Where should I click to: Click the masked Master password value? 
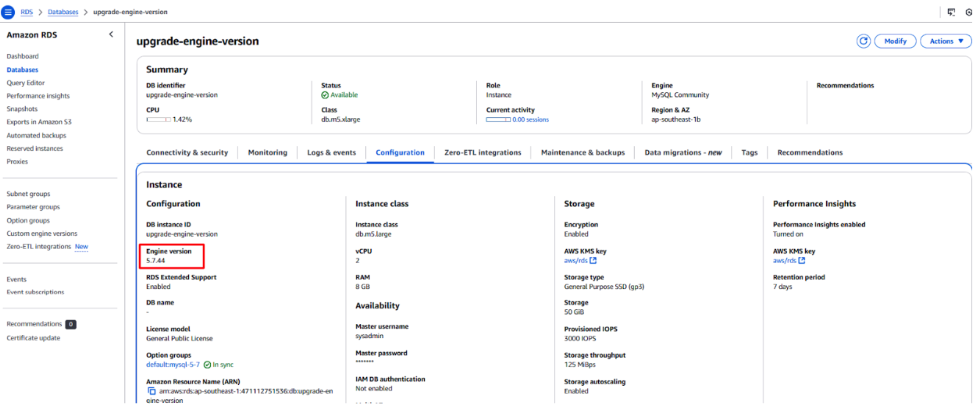pyautogui.click(x=365, y=362)
